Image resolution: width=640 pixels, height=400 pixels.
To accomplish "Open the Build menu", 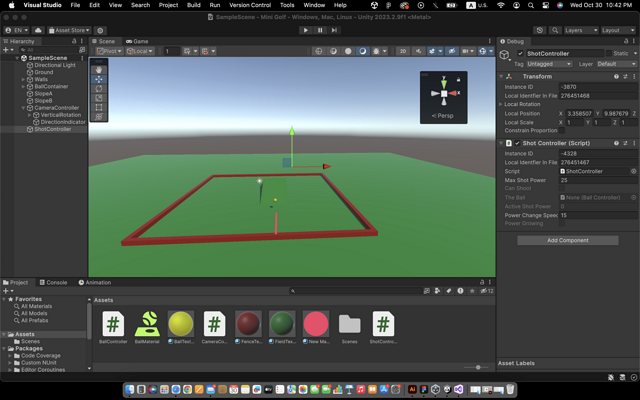I will 193,5.
